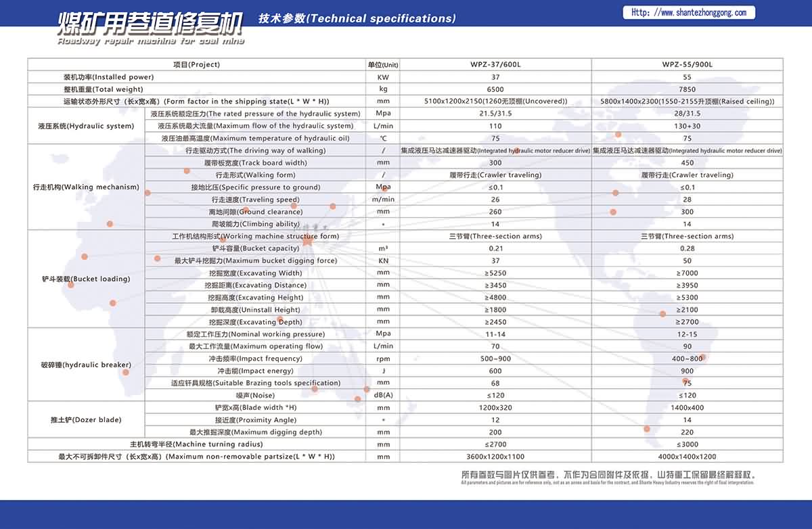Click proximity angle value 12

495,420
